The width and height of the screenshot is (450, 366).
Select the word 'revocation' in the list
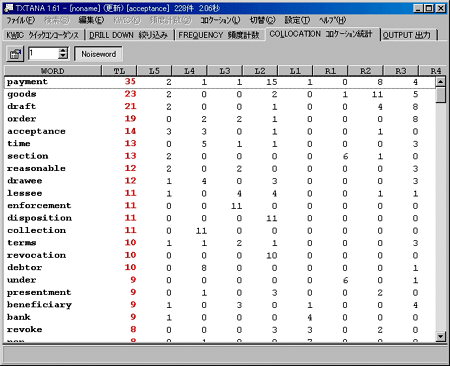click(x=37, y=255)
